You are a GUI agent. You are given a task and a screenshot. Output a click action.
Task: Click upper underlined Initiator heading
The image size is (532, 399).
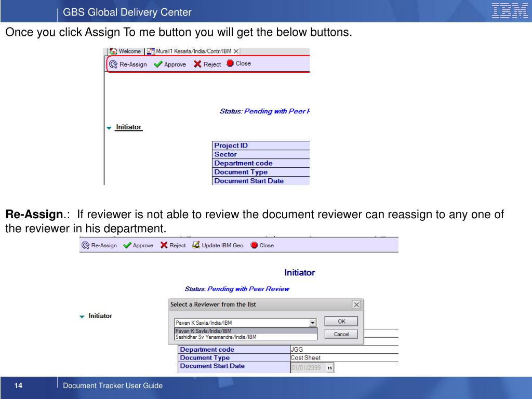click(129, 127)
